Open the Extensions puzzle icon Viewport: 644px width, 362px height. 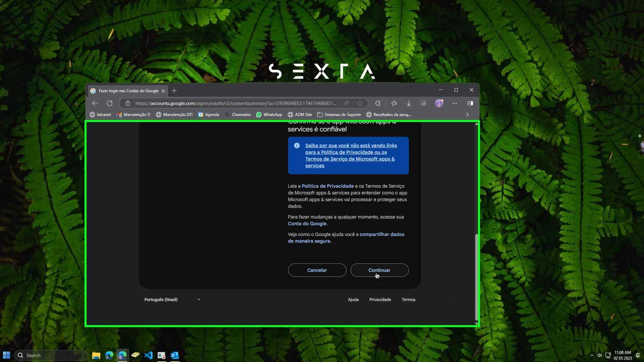pyautogui.click(x=378, y=103)
